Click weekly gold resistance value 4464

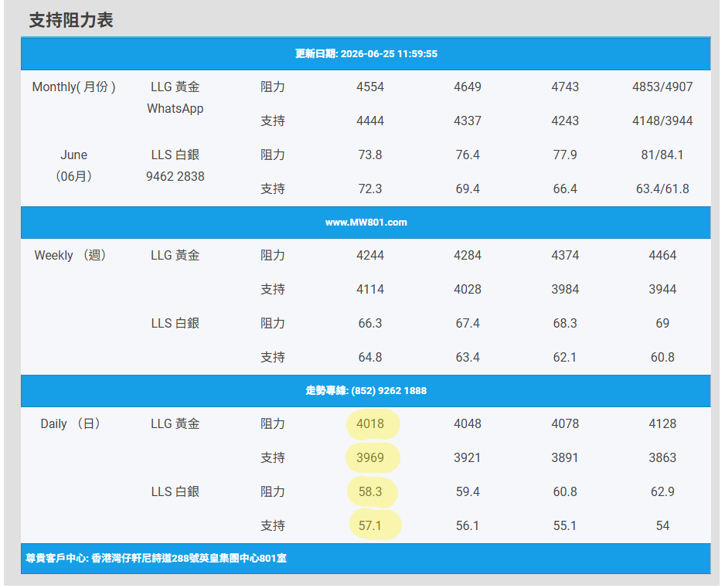coord(662,255)
